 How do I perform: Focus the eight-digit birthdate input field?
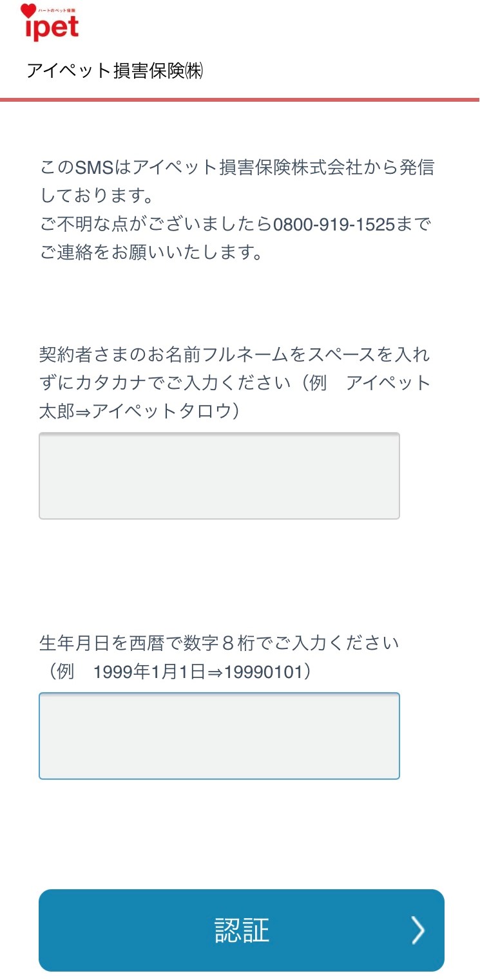click(x=219, y=736)
